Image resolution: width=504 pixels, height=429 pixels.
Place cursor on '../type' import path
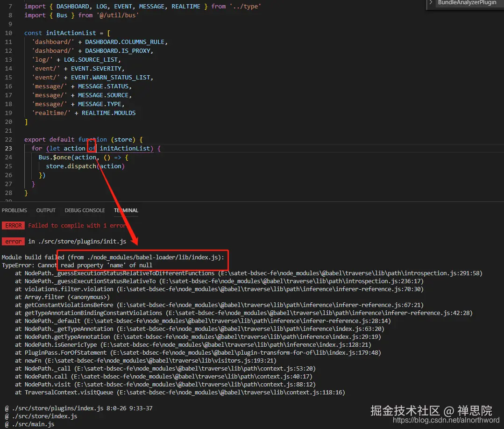pyautogui.click(x=245, y=7)
